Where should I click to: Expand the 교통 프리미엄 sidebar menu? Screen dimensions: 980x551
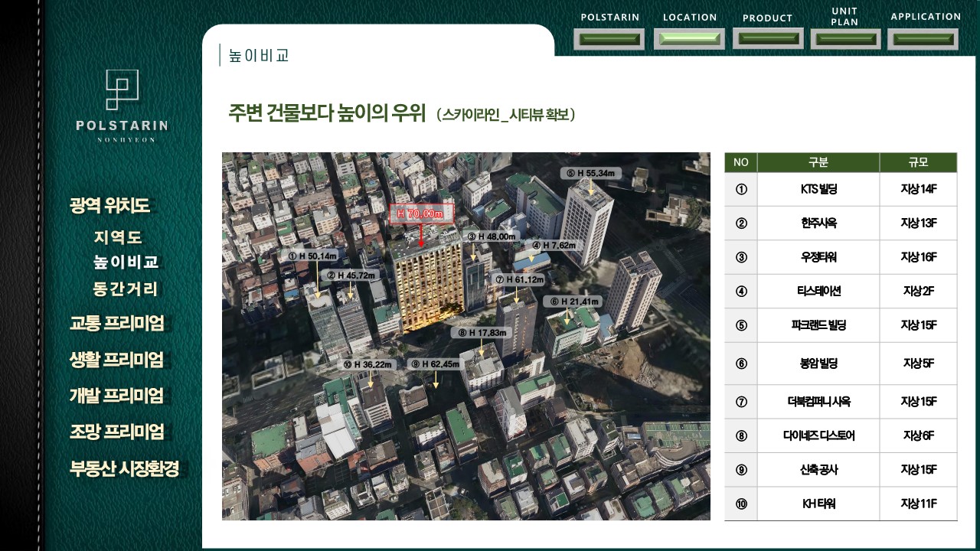pyautogui.click(x=117, y=324)
